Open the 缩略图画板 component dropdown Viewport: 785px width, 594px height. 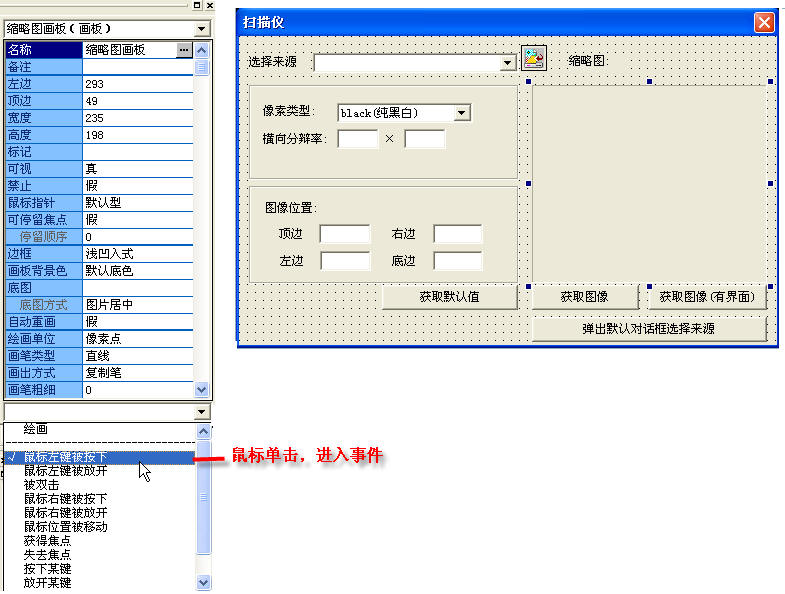[202, 30]
